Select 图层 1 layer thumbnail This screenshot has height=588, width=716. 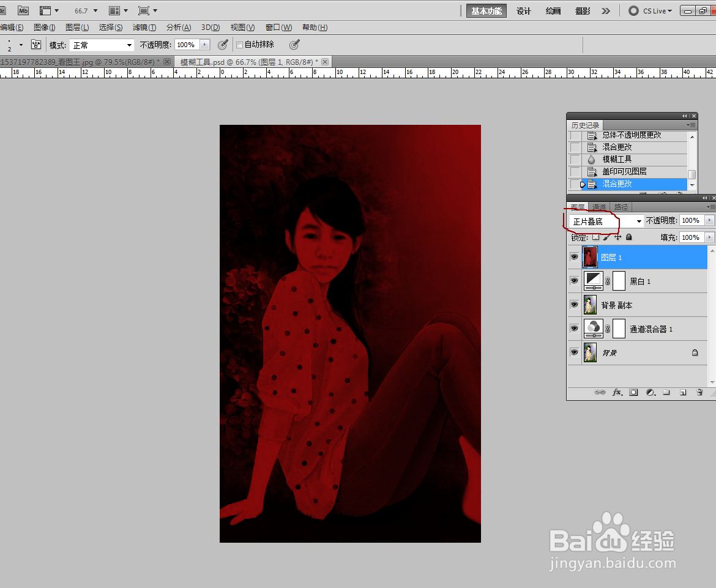[x=590, y=257]
